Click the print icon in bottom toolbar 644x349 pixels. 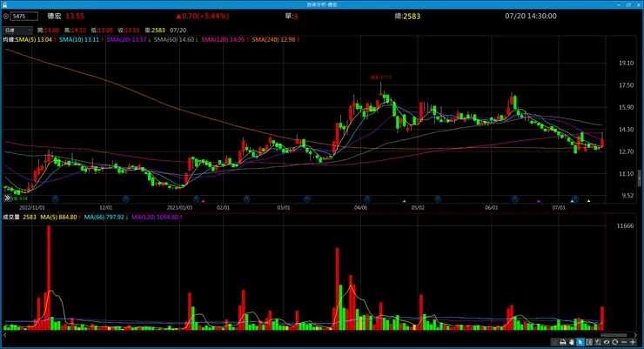[563, 342]
